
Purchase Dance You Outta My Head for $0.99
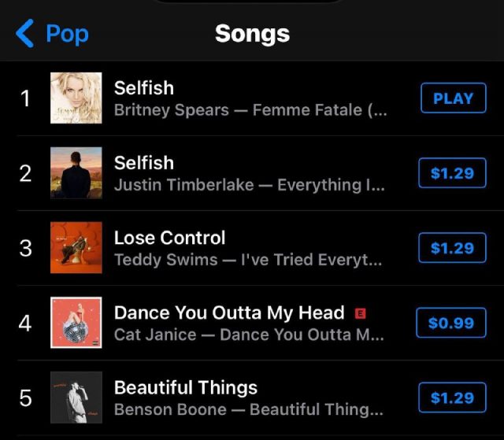click(x=451, y=323)
